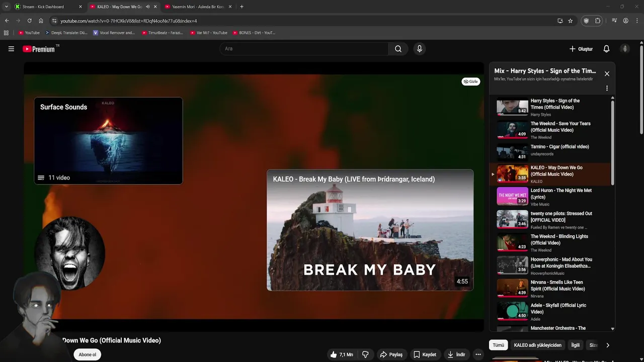The height and width of the screenshot is (362, 644).
Task: Open the YouTube bookmark
Action: [29, 33]
